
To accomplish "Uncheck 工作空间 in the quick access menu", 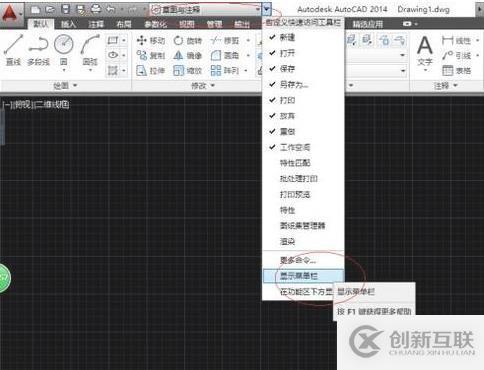I will [x=303, y=147].
